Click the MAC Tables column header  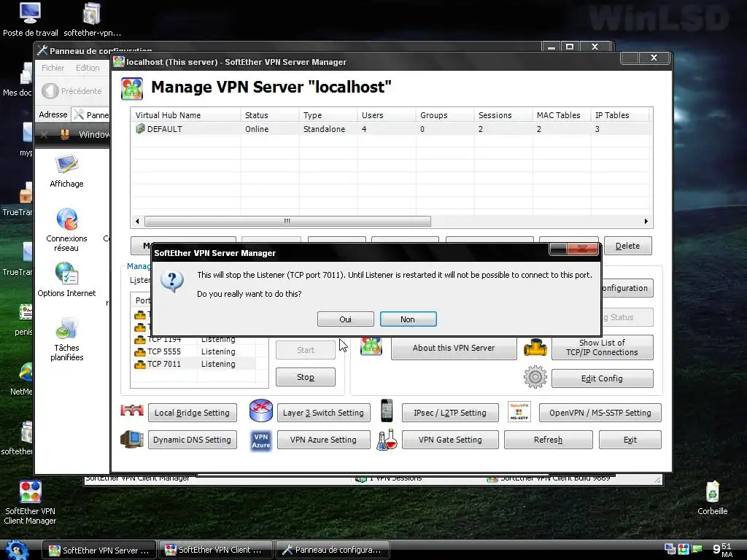point(561,115)
